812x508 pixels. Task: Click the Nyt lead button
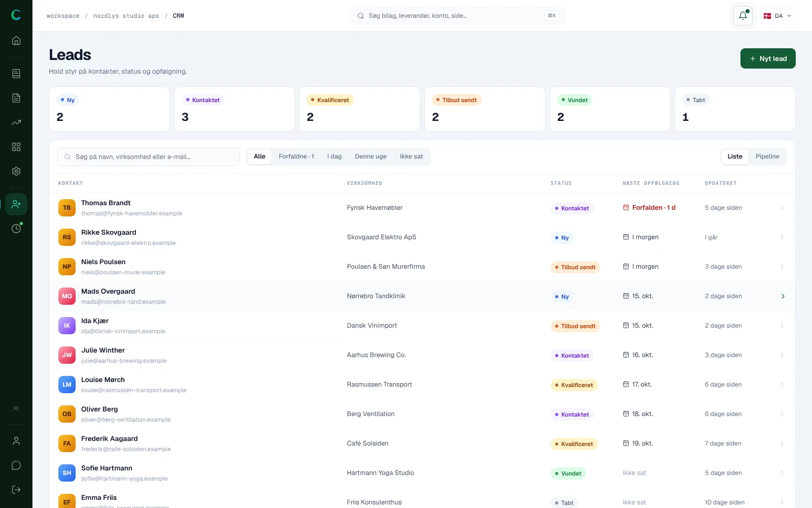click(768, 58)
